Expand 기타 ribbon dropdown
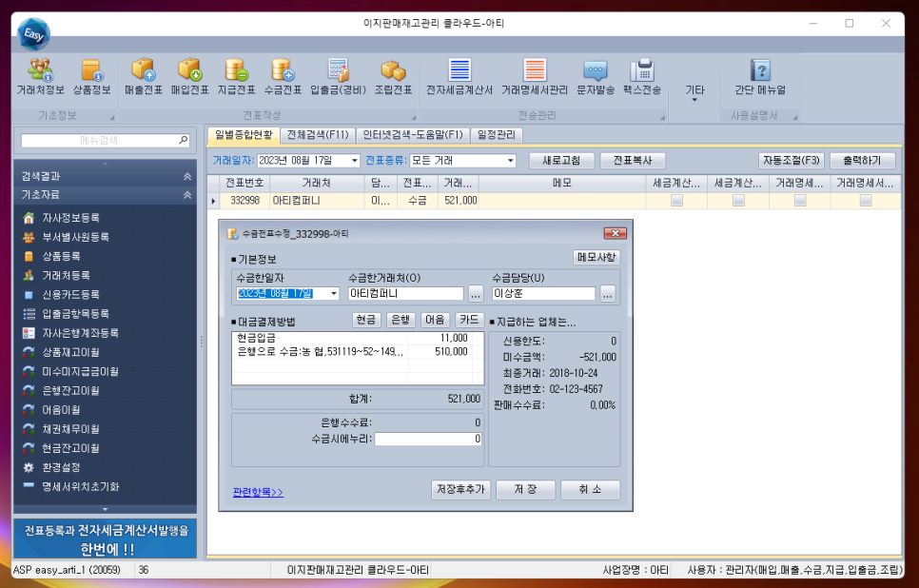The image size is (919, 588). point(694,92)
